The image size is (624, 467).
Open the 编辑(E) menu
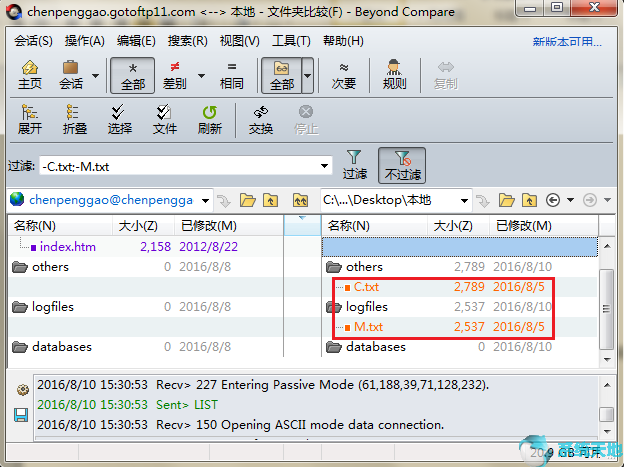[x=136, y=41]
